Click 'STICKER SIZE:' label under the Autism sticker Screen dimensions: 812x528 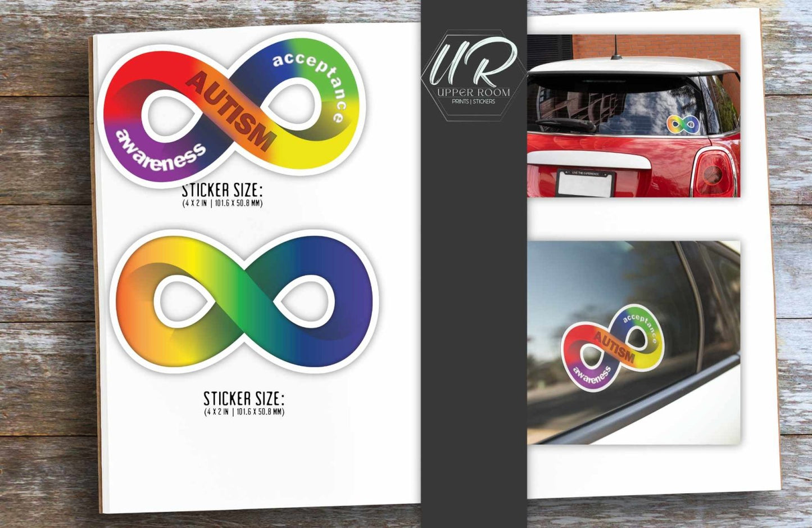222,189
